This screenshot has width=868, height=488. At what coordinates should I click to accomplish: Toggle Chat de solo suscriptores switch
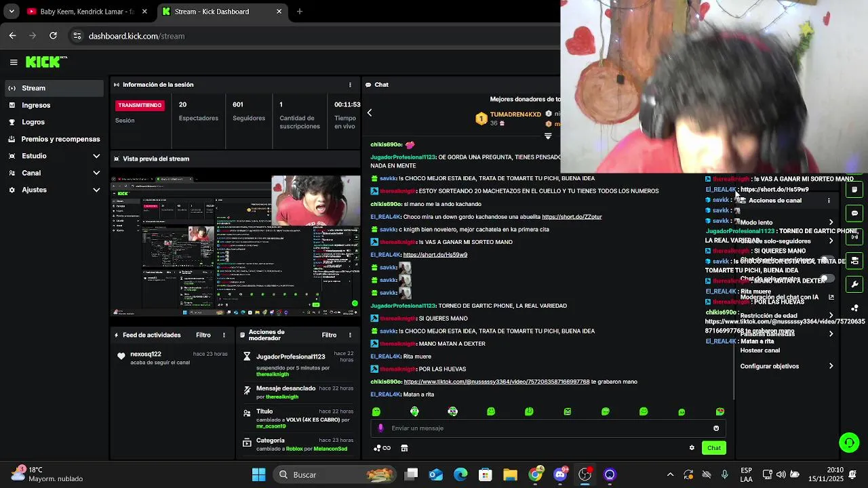point(826,260)
